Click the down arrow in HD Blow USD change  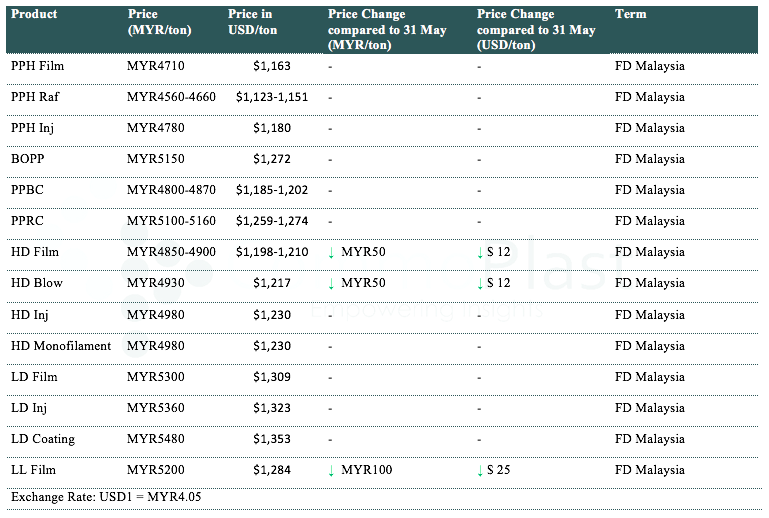[481, 283]
